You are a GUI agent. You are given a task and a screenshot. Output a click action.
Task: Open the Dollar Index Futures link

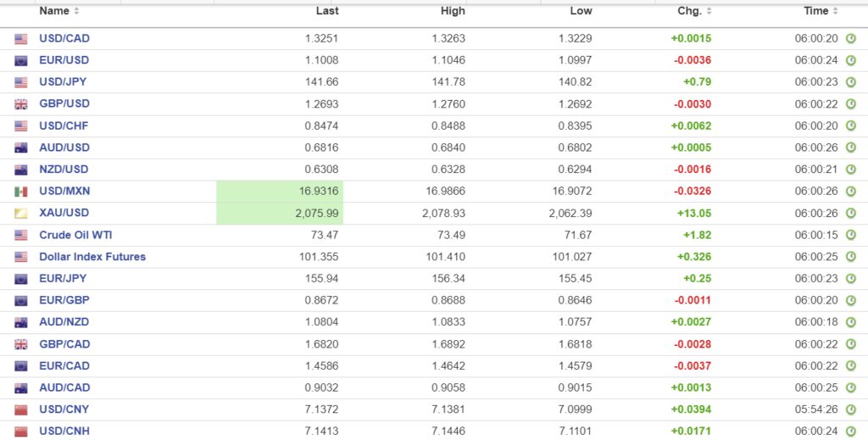coord(92,257)
